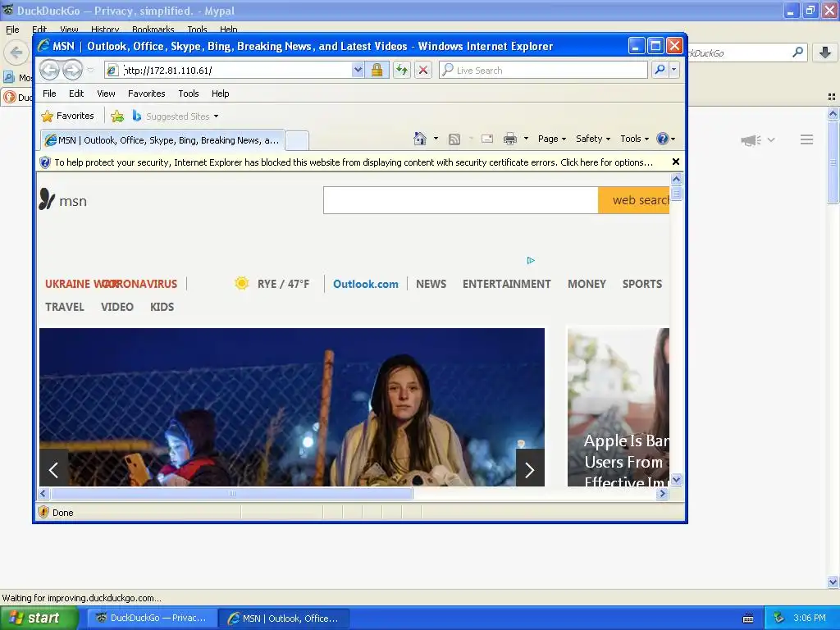Open the Outlook.com link

click(x=366, y=284)
